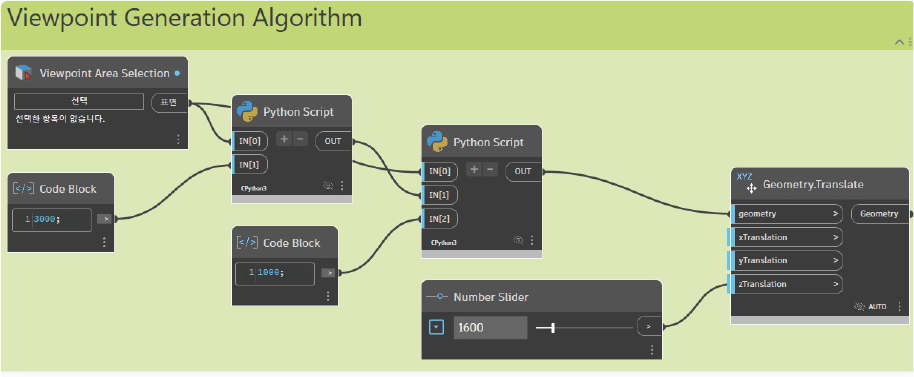Click the zTranslation input port label

[762, 284]
